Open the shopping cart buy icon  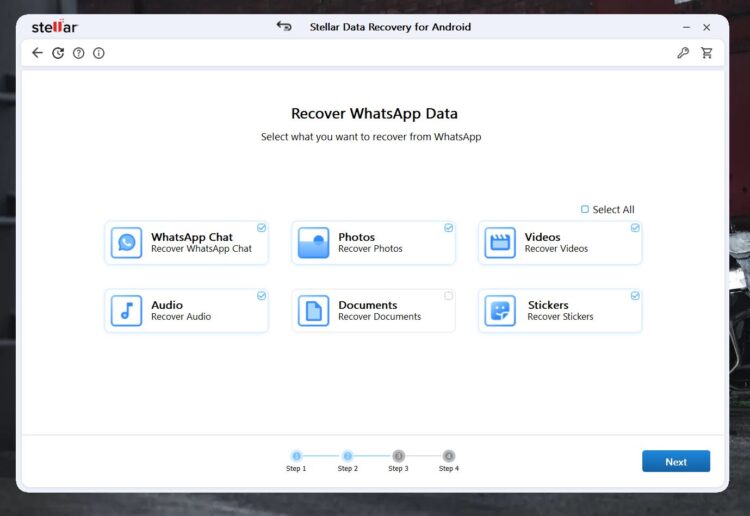pos(706,53)
